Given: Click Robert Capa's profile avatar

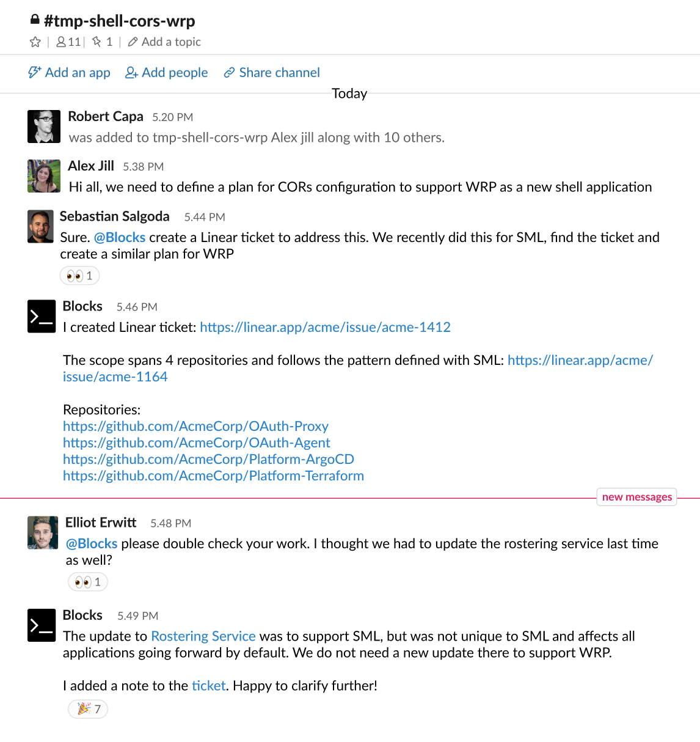Looking at the screenshot, I should pyautogui.click(x=43, y=126).
